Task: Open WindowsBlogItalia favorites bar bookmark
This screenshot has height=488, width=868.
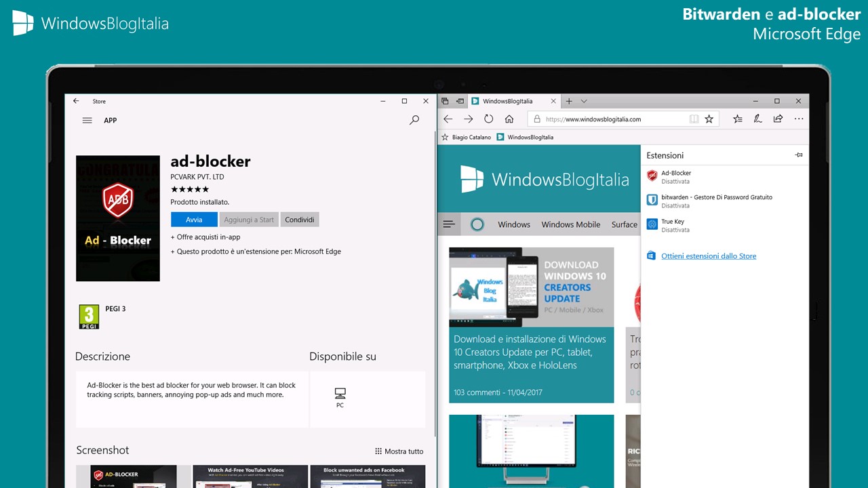Action: pos(525,137)
